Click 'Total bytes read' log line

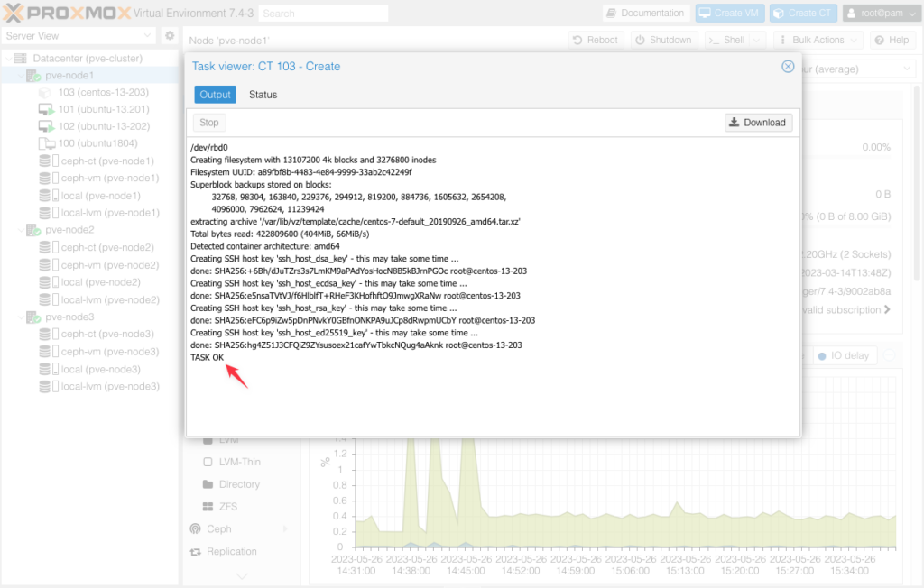(x=280, y=234)
